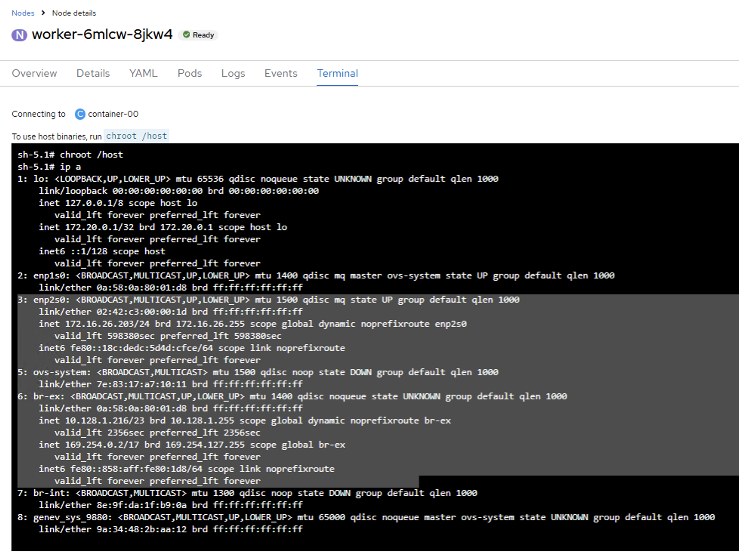Open the YAML tab
The image size is (739, 560).
click(x=143, y=73)
